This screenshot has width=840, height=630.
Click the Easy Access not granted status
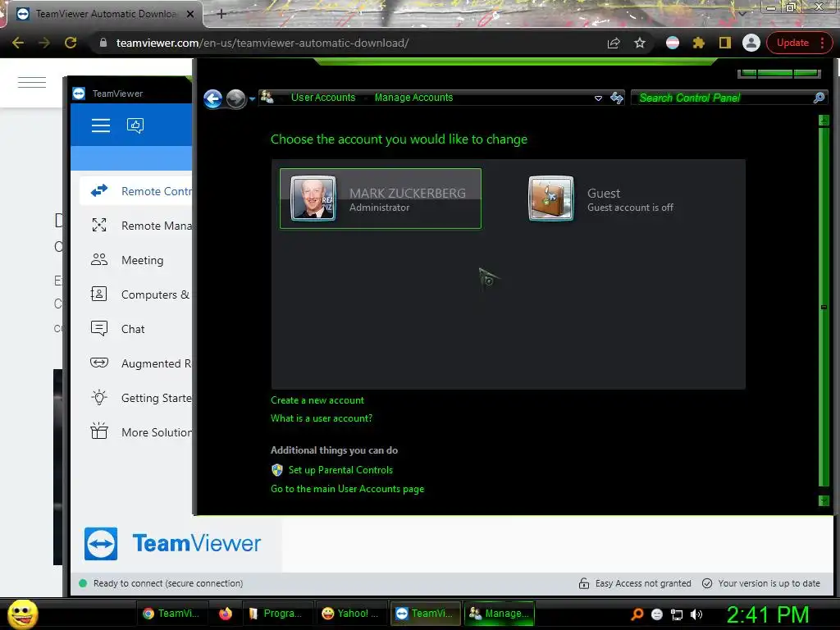click(x=635, y=583)
